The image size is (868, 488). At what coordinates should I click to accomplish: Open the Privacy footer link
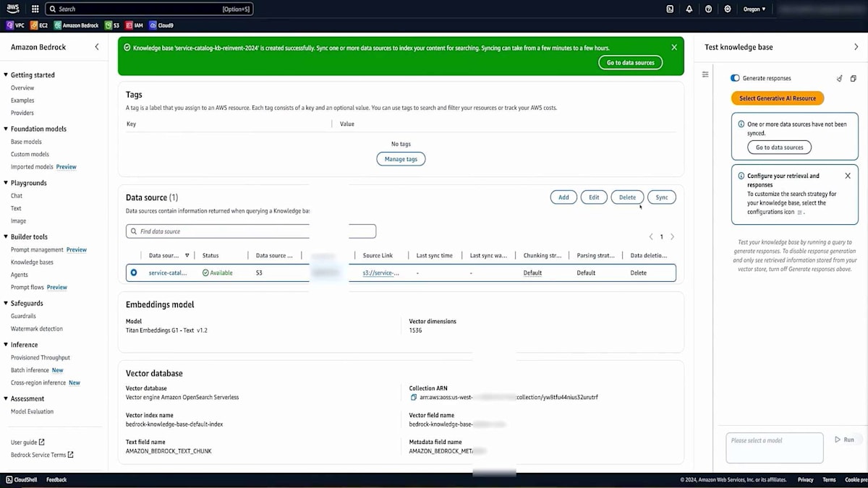click(805, 479)
